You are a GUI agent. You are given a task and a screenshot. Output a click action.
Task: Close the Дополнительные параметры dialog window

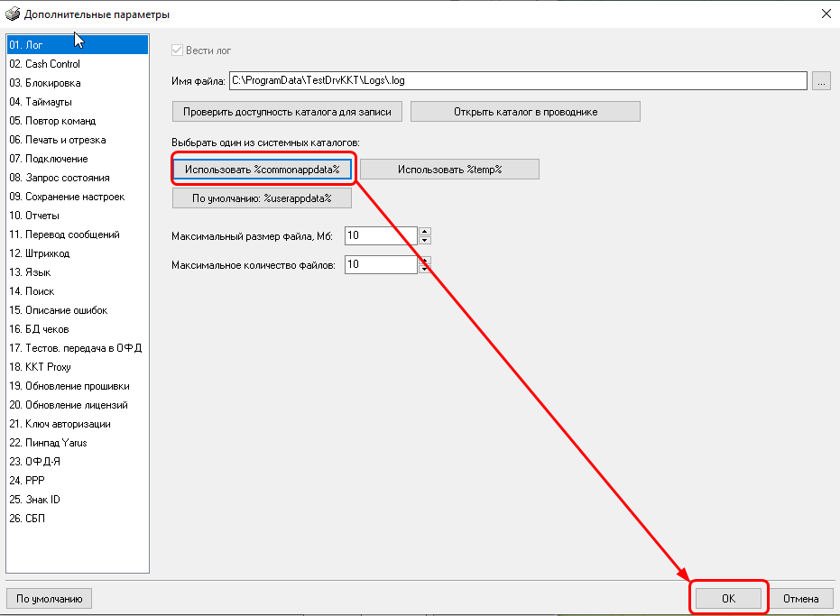point(825,14)
